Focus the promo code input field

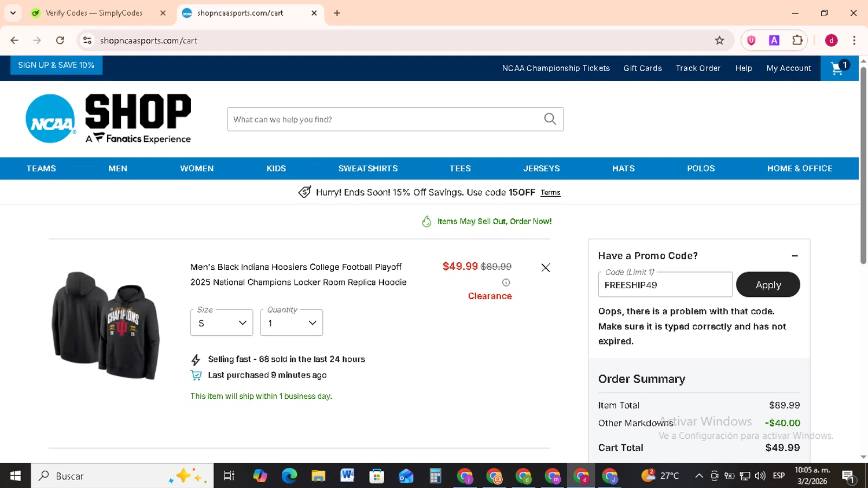[665, 285]
